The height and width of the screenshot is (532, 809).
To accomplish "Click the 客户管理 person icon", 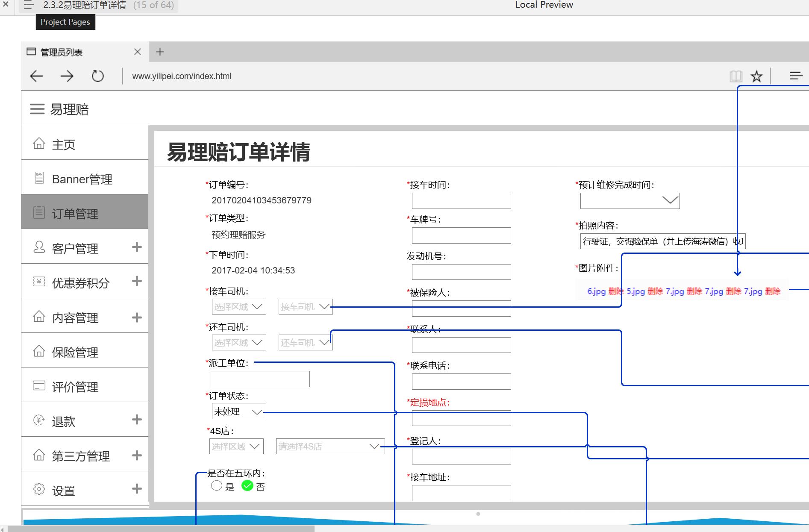I will (39, 247).
